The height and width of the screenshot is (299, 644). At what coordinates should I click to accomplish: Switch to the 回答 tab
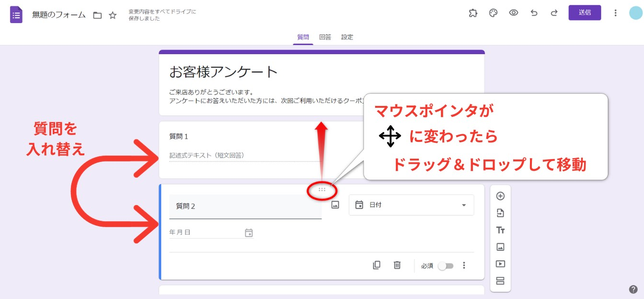click(x=325, y=37)
